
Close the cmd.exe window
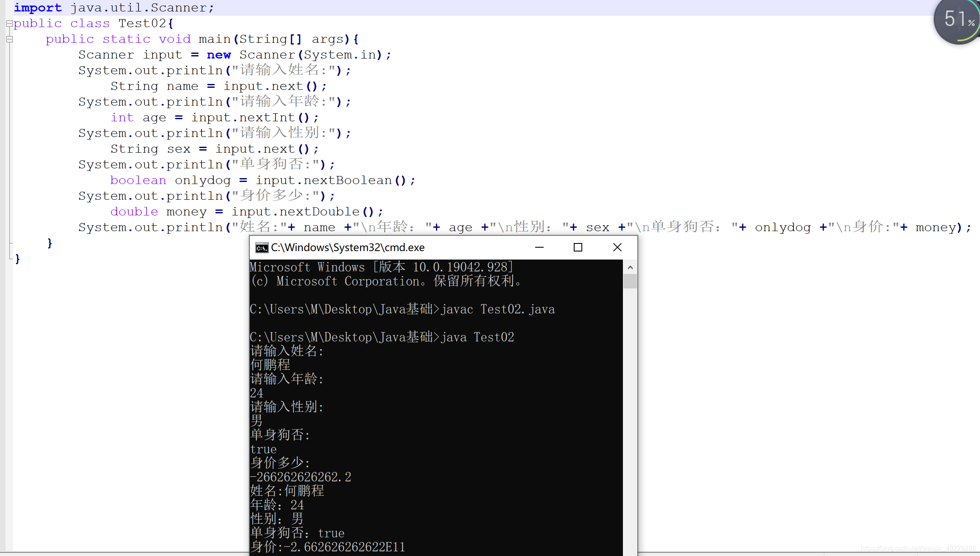click(x=617, y=247)
